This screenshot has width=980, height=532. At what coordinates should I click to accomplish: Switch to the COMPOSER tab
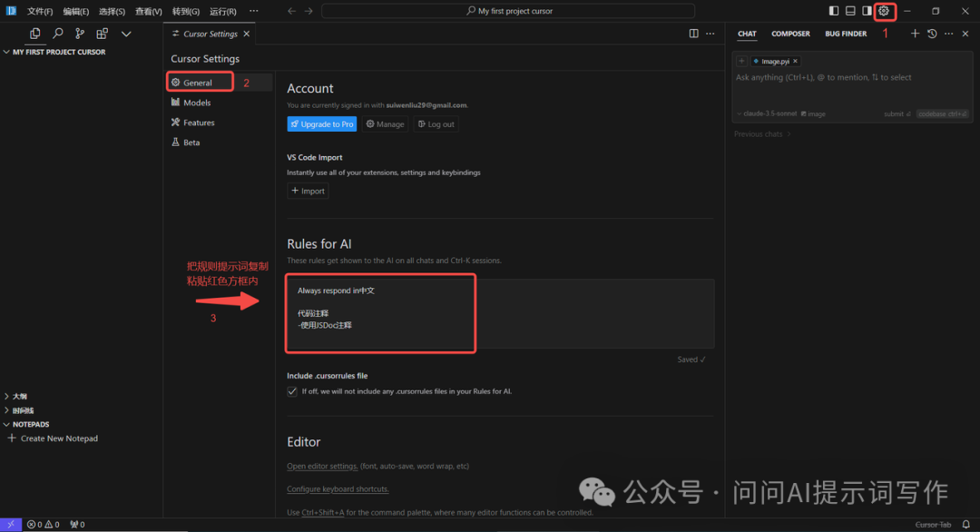(790, 34)
